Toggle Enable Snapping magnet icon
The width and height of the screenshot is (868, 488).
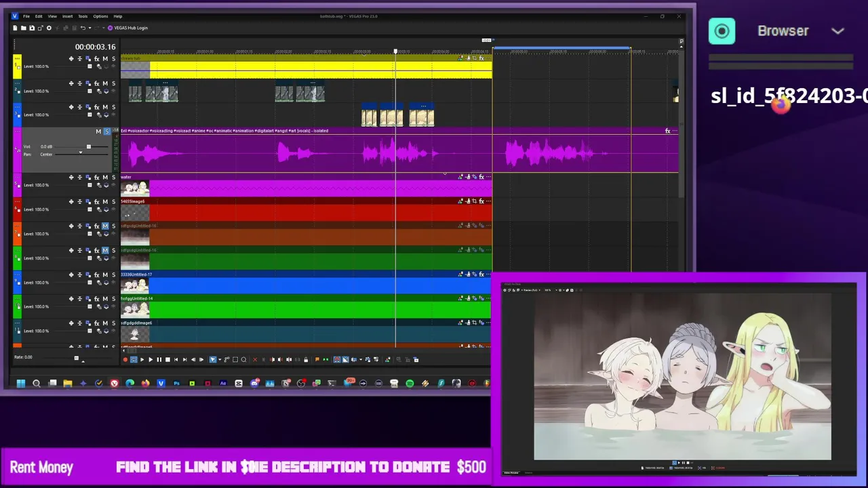[337, 359]
